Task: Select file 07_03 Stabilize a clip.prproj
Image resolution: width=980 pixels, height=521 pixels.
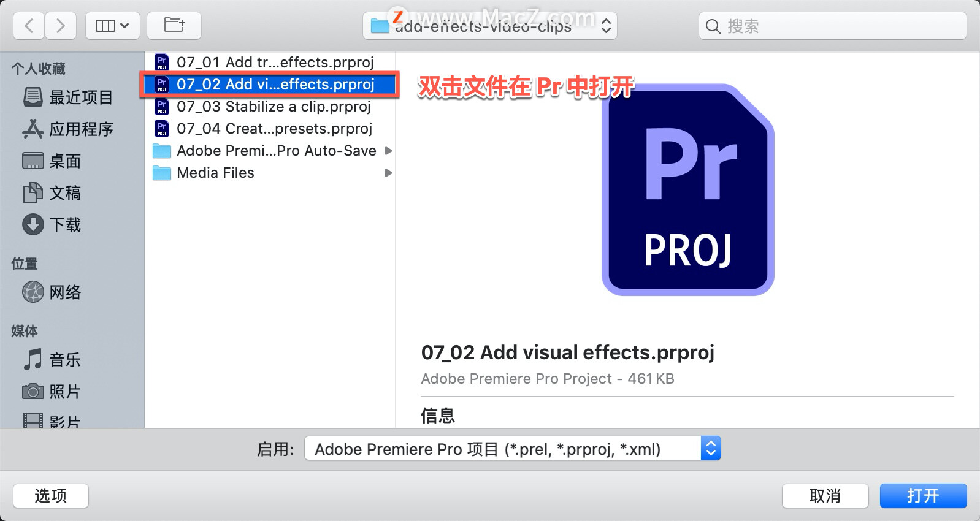Action: [x=270, y=107]
